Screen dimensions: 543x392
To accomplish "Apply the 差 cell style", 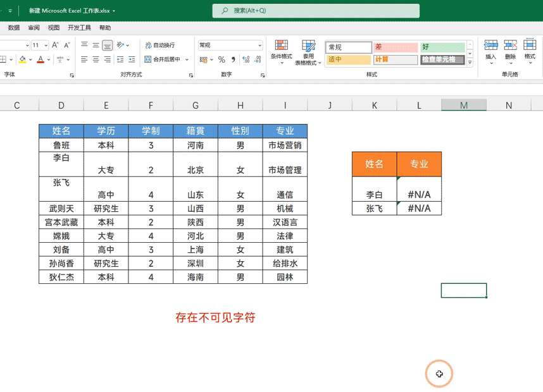I will point(396,47).
